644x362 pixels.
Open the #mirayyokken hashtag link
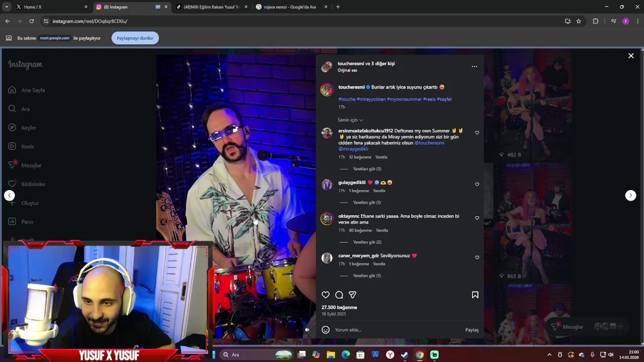[371, 100]
